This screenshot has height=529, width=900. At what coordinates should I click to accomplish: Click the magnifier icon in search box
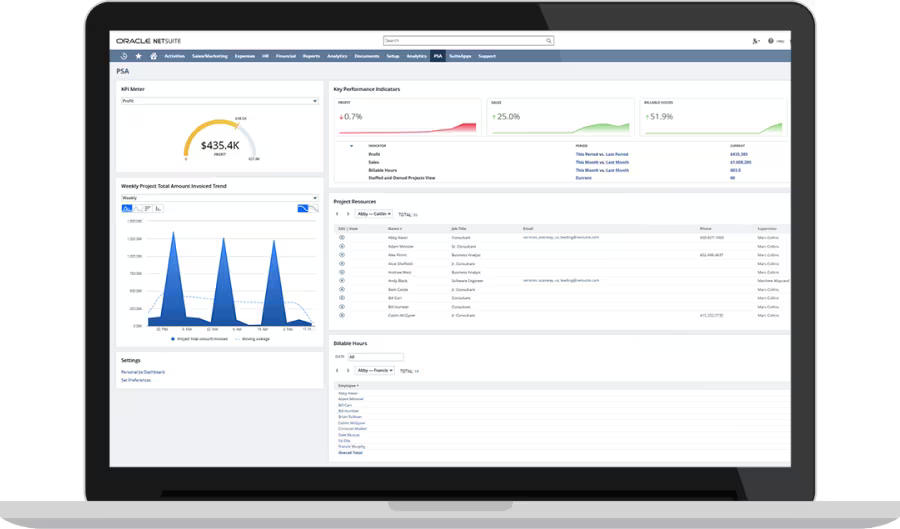click(548, 41)
